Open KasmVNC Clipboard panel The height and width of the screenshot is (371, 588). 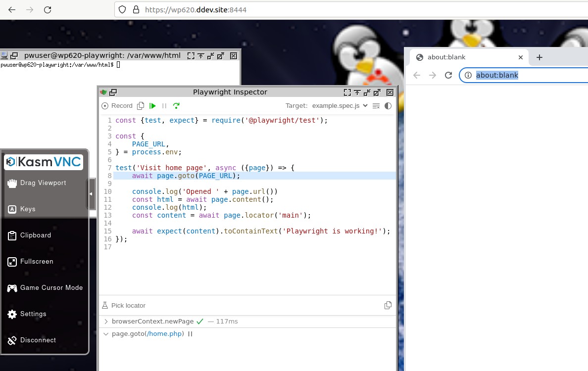pyautogui.click(x=30, y=235)
